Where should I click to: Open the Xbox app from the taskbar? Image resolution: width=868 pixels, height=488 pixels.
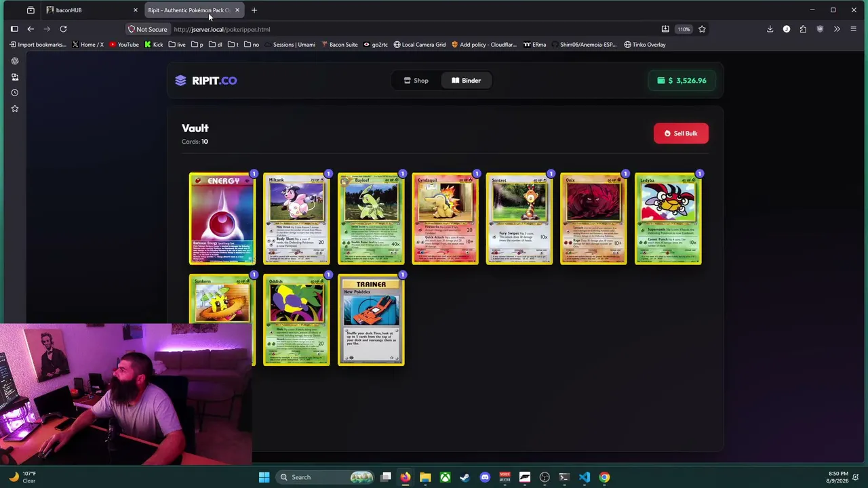445,477
